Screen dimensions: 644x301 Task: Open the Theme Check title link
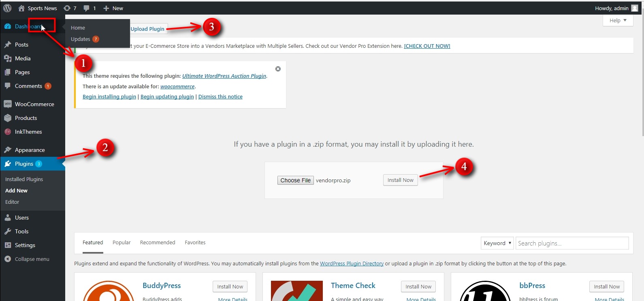(x=353, y=285)
